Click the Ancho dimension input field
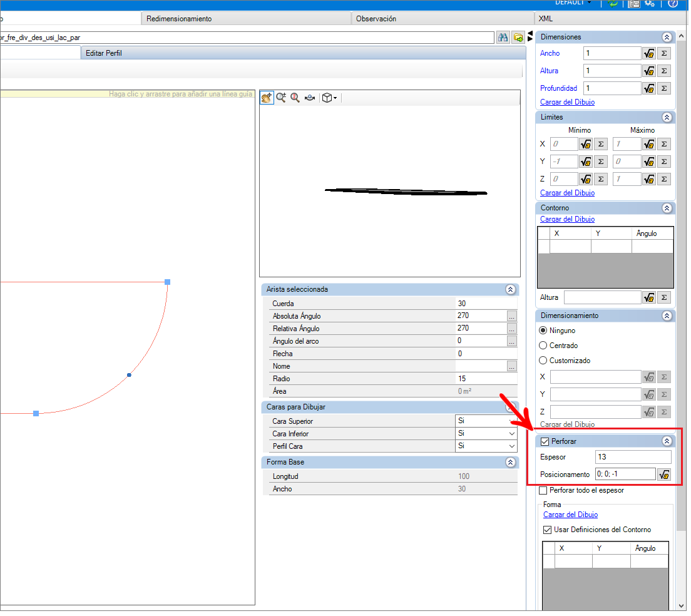 pyautogui.click(x=613, y=53)
